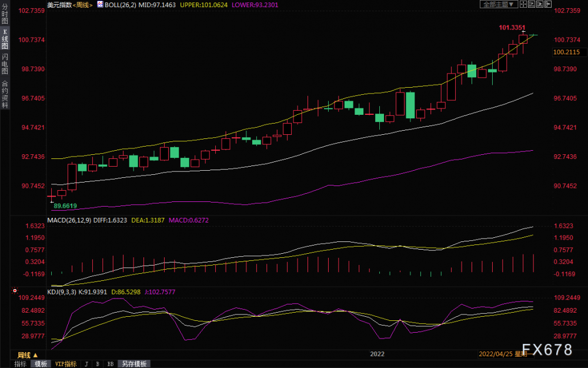Image resolution: width=588 pixels, height=368 pixels.
Task: Click the BOLL indicator icon beside title
Action: (100, 5)
